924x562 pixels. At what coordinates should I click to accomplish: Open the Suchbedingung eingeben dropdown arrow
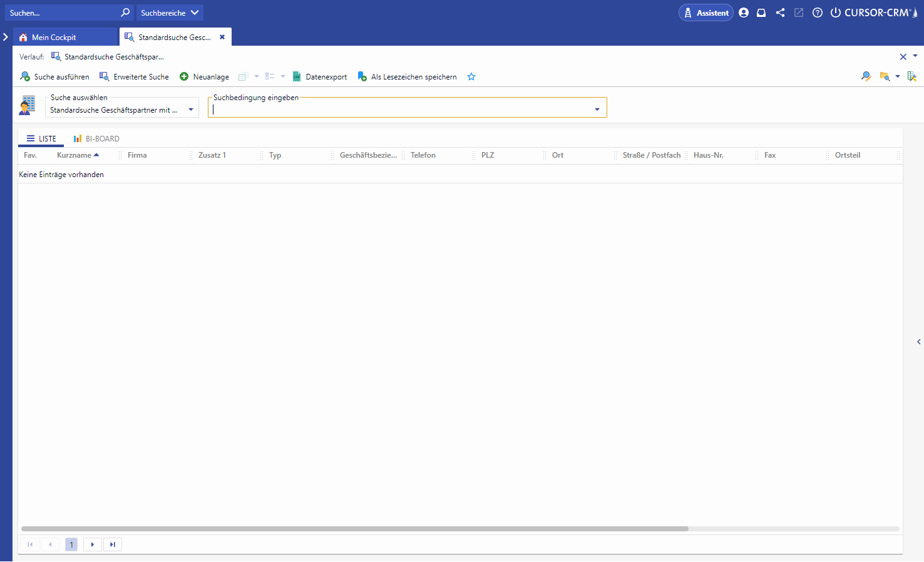597,107
